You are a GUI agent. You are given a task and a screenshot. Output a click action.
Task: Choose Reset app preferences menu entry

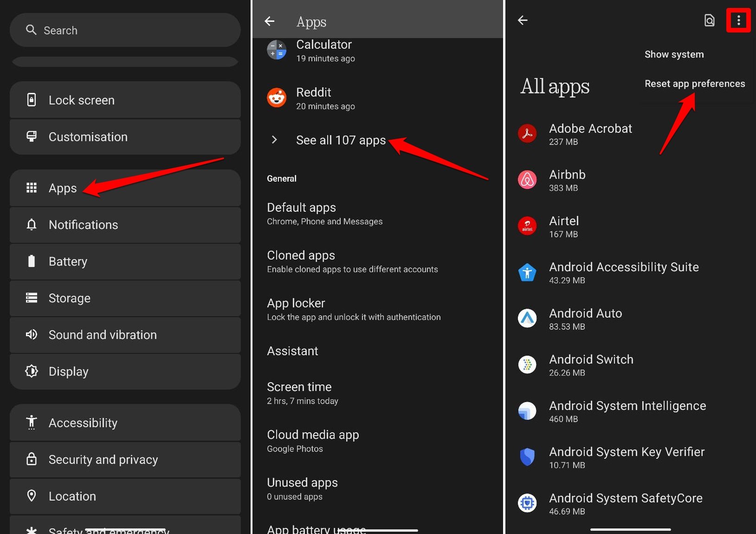(x=695, y=84)
